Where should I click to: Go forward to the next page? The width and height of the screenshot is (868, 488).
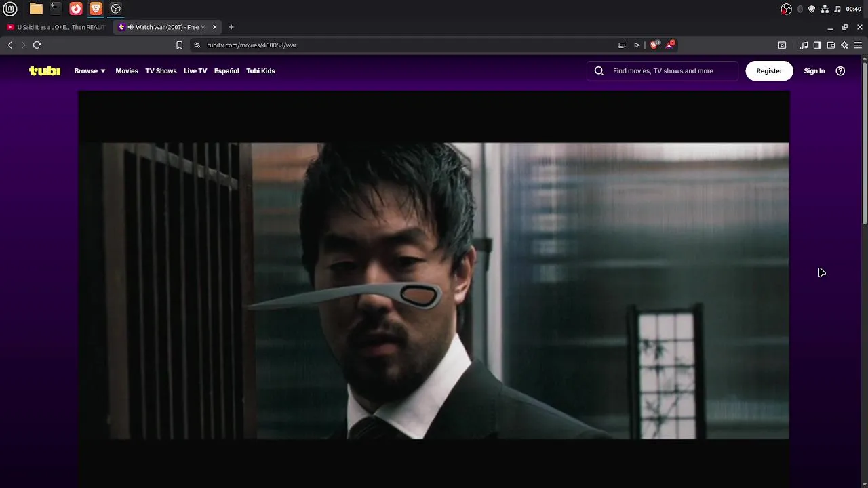click(23, 45)
